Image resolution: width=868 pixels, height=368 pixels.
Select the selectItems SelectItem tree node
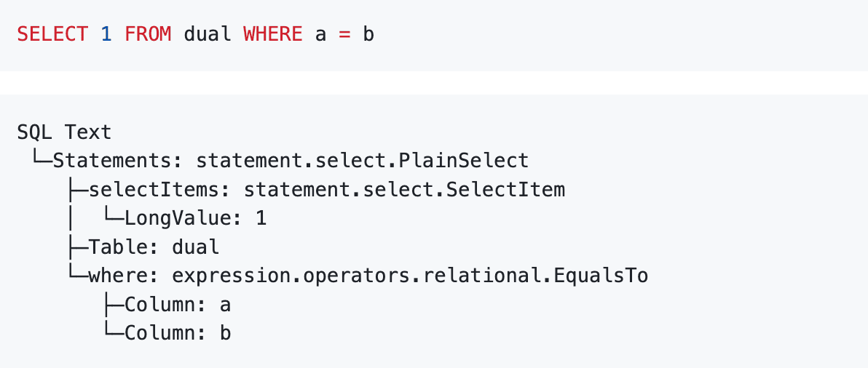pos(326,190)
